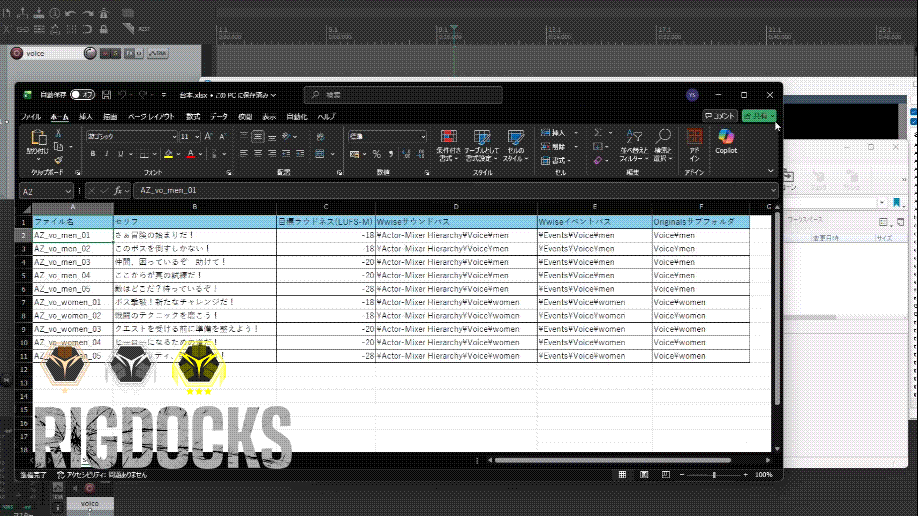The width and height of the screenshot is (918, 516).
Task: Expand the formula bar chevron
Action: [773, 190]
